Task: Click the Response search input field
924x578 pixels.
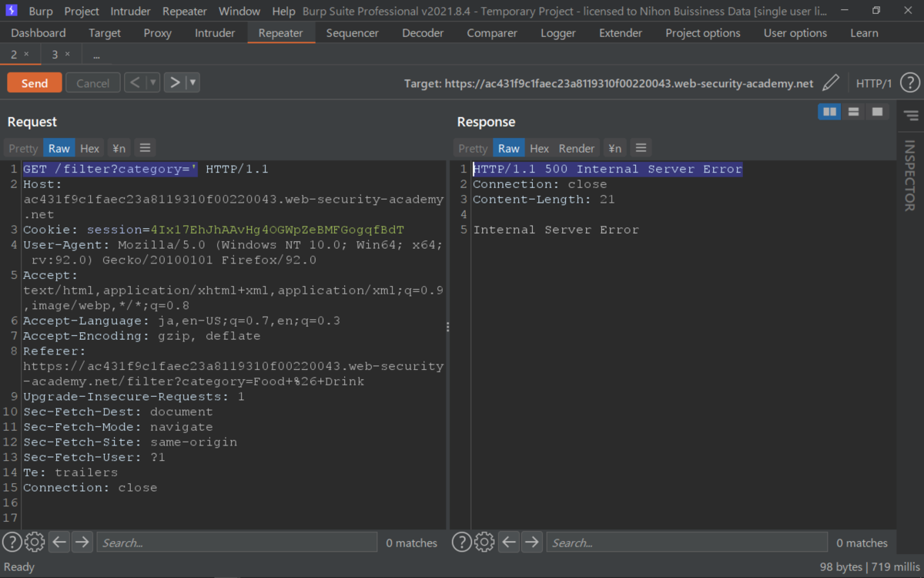Action: (687, 543)
